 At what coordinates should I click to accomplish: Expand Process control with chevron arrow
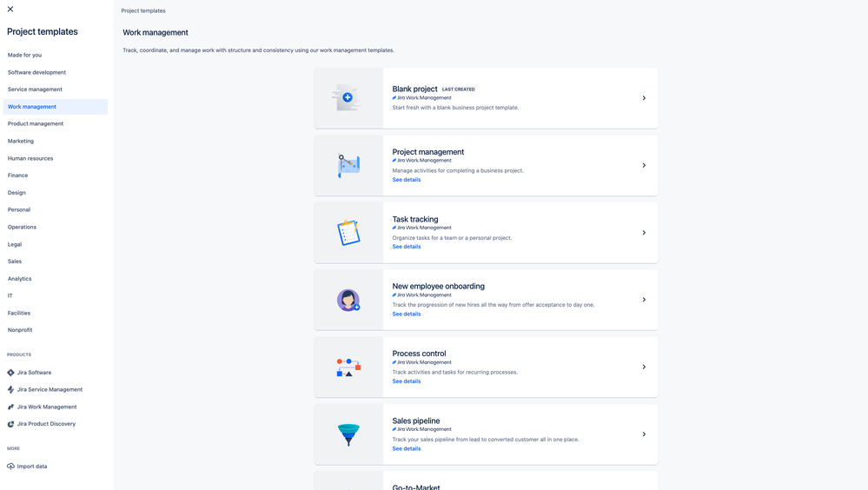click(x=644, y=367)
